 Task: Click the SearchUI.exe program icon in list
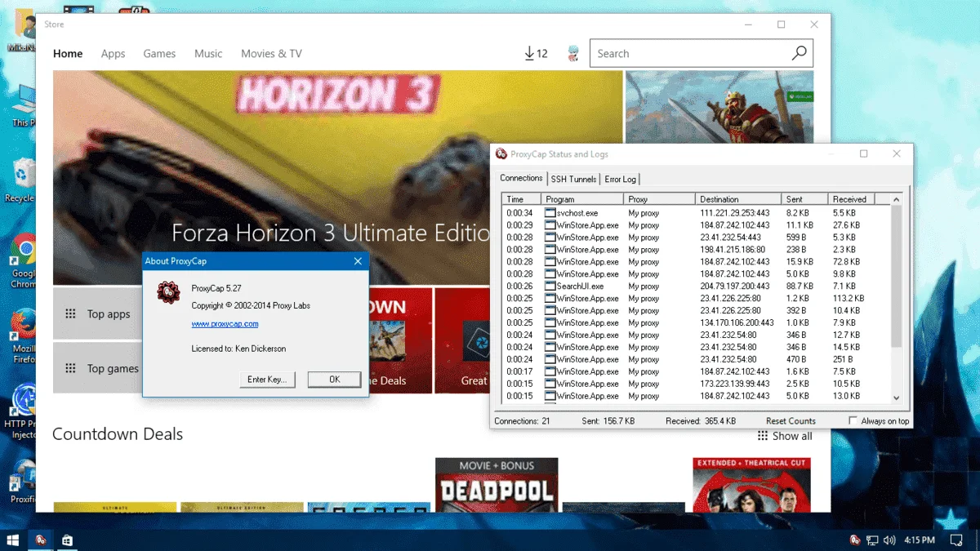point(550,287)
